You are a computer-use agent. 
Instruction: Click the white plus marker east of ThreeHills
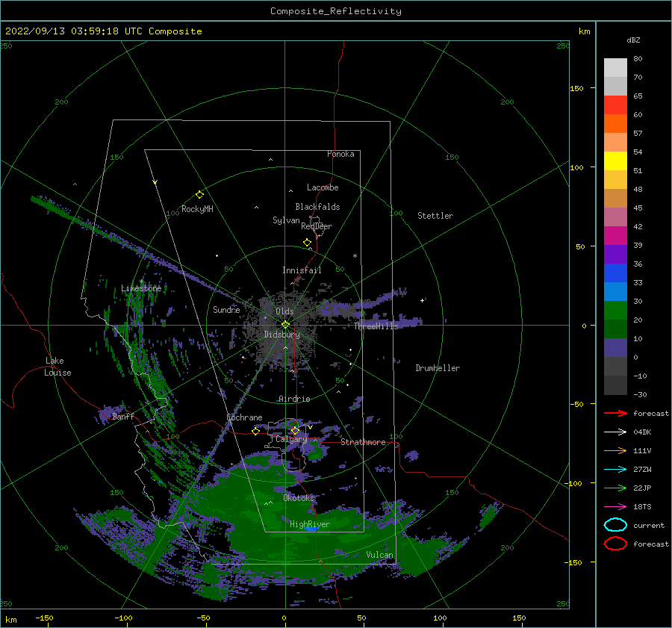pos(422,300)
